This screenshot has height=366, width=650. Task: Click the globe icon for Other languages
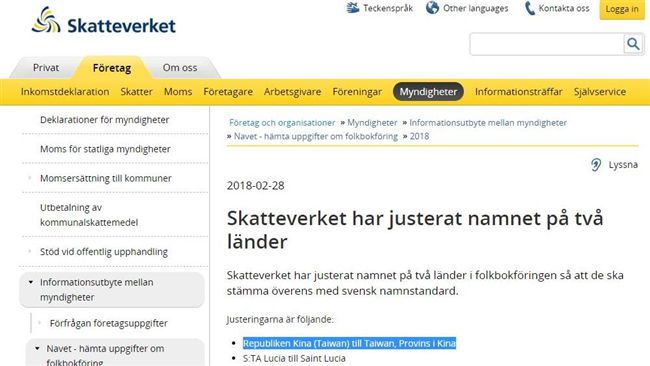[x=432, y=8]
